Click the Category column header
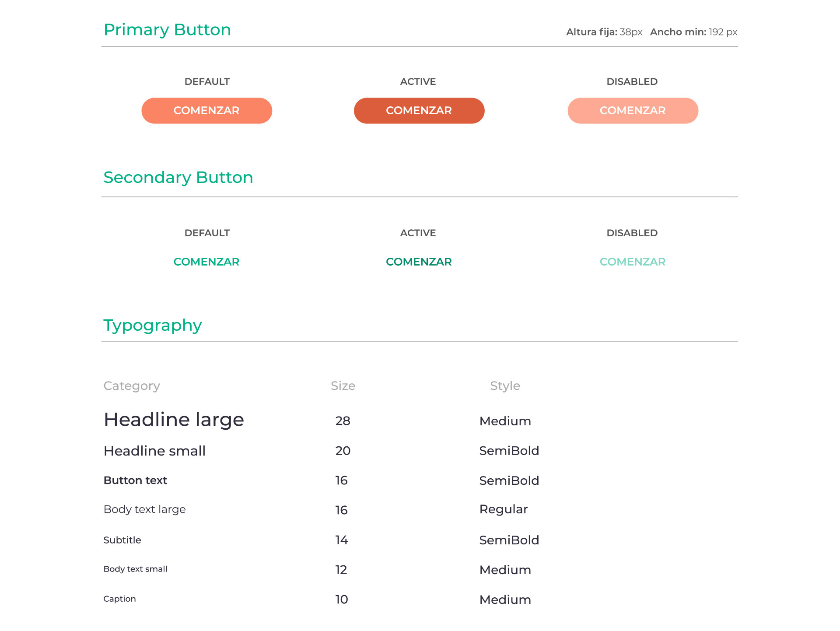 point(132,386)
